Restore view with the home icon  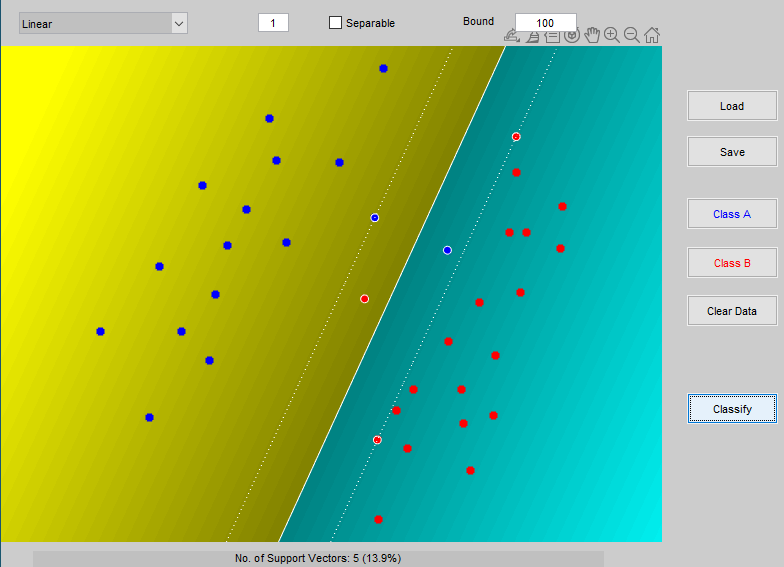(x=652, y=35)
